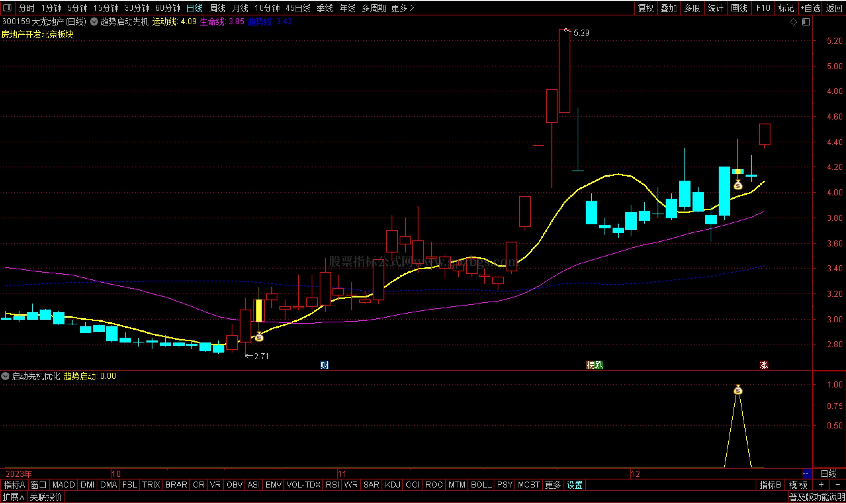This screenshot has width=846, height=504.
Task: Expand the 更多 timeframe options
Action: 402,8
